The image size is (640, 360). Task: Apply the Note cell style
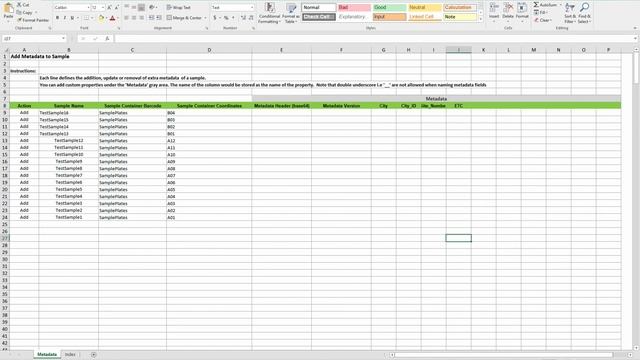[460, 17]
